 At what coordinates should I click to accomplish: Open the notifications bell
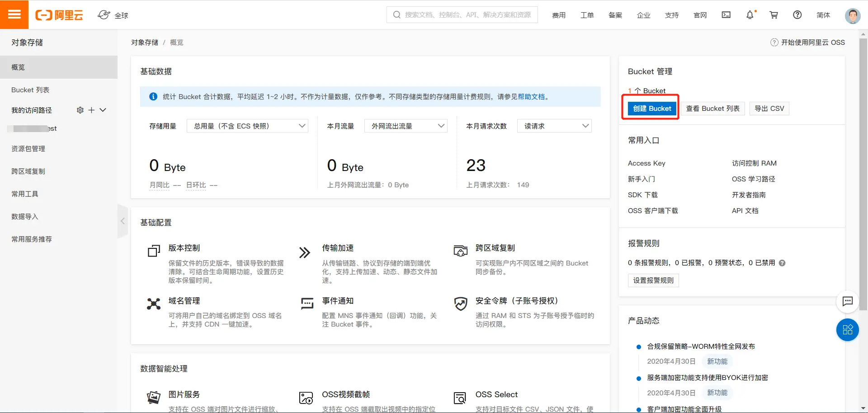click(750, 15)
